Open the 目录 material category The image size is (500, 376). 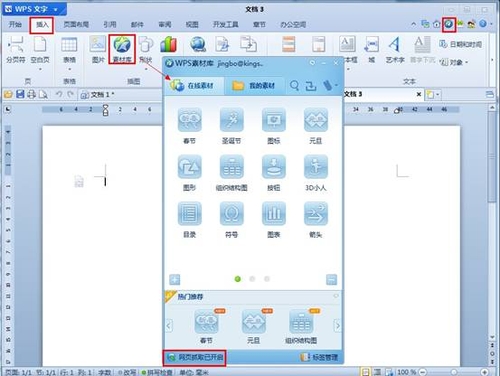[189, 220]
